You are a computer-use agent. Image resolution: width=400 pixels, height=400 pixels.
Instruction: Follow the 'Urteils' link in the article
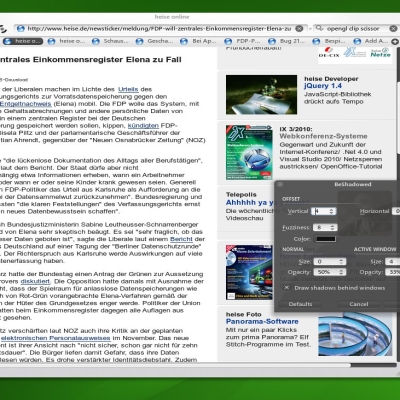click(x=128, y=89)
